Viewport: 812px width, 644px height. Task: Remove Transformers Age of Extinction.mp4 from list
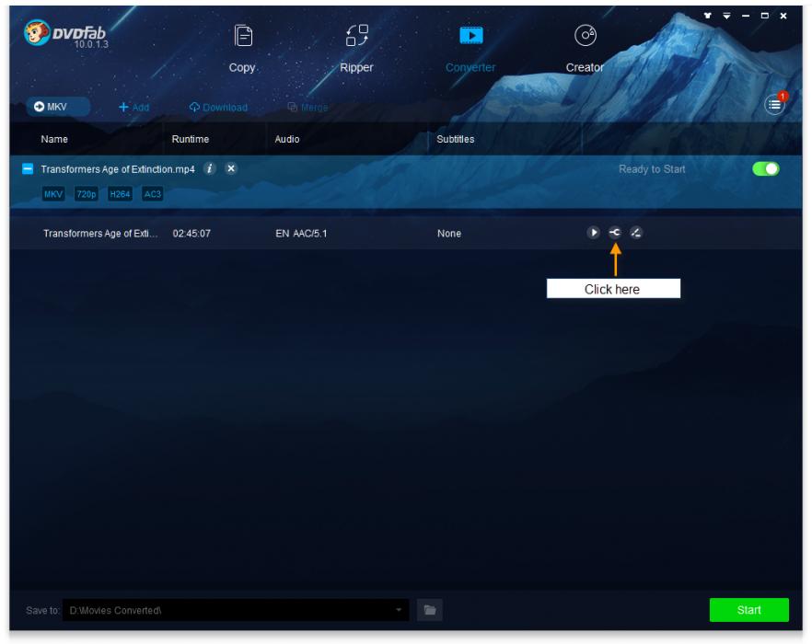(x=231, y=168)
